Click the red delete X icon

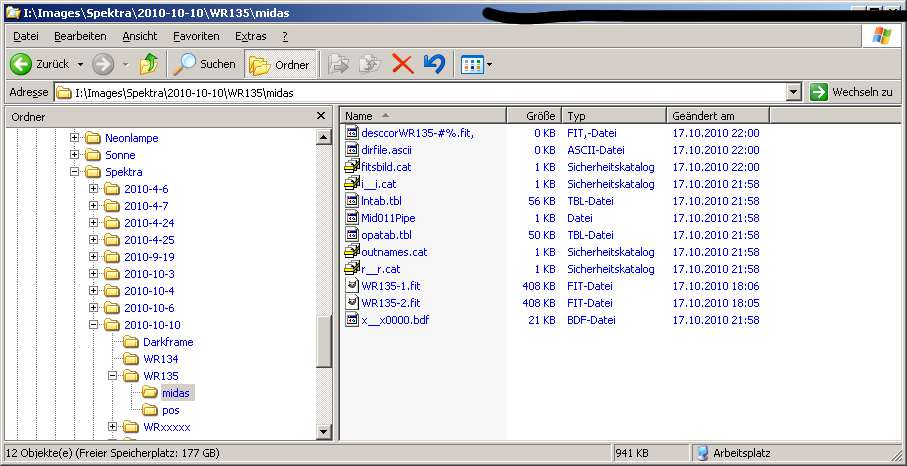pos(402,64)
